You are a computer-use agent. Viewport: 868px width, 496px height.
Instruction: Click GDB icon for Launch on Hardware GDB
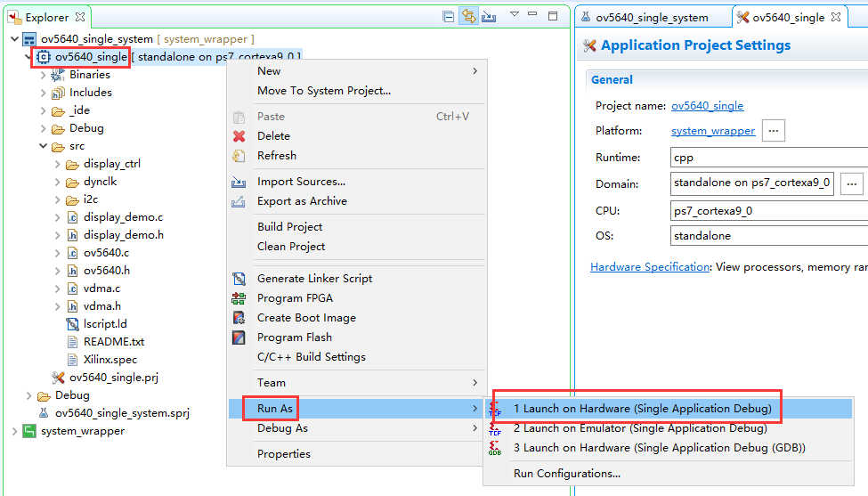coord(495,448)
